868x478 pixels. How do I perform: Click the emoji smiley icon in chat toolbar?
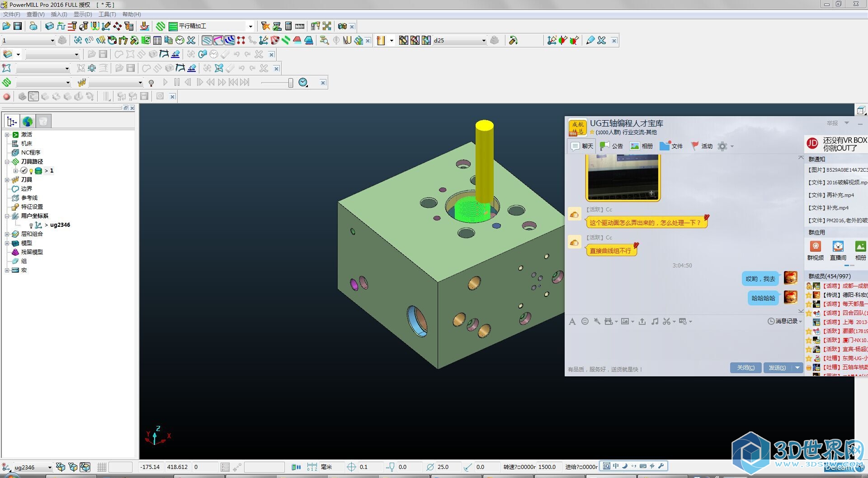tap(585, 321)
